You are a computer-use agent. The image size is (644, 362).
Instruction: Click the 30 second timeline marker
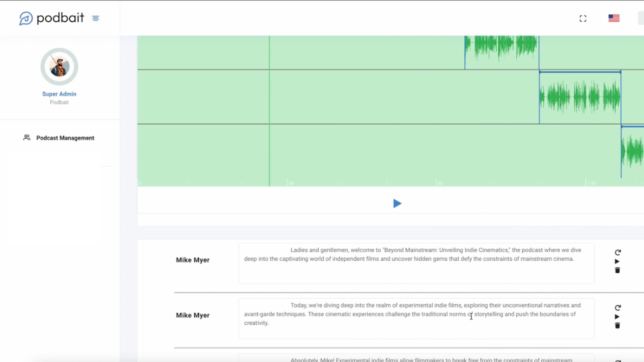(x=291, y=183)
